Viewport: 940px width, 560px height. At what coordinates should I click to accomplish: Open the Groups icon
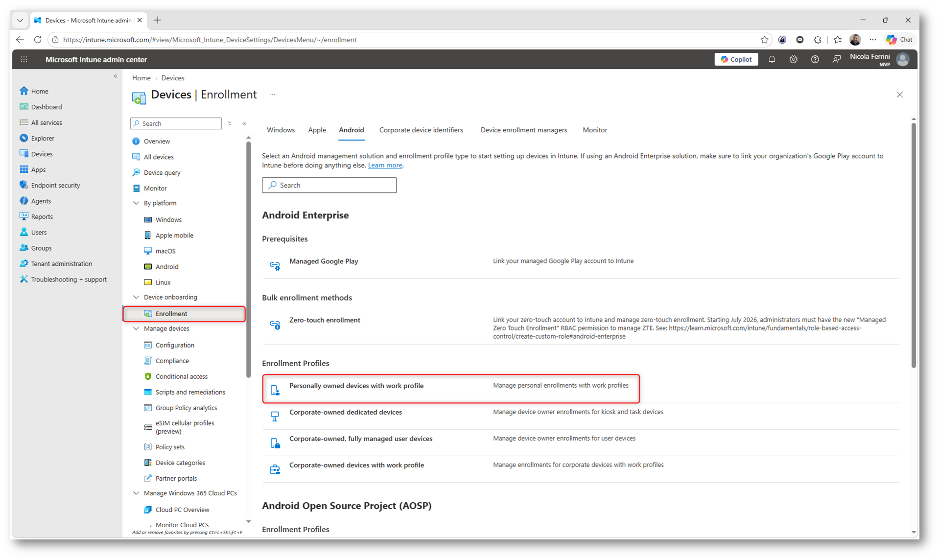24,248
